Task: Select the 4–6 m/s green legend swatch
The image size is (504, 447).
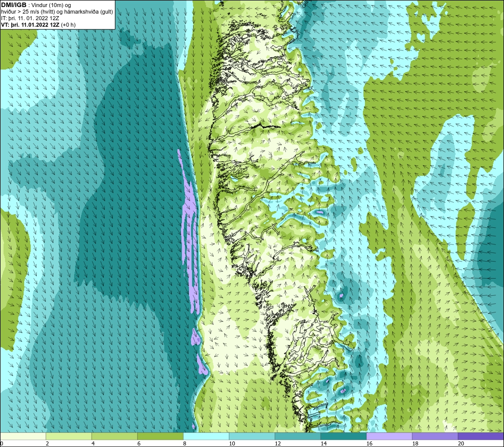Action: [x=114, y=436]
